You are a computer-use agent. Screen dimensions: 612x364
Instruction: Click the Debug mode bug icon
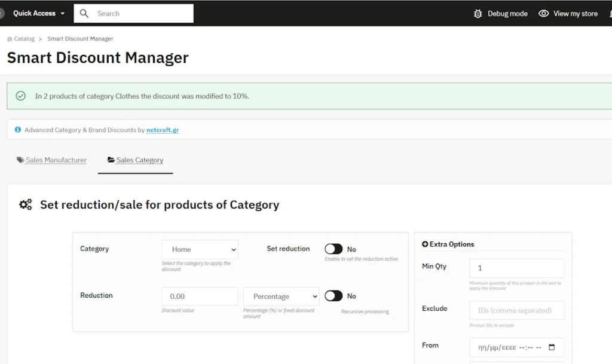tap(478, 14)
